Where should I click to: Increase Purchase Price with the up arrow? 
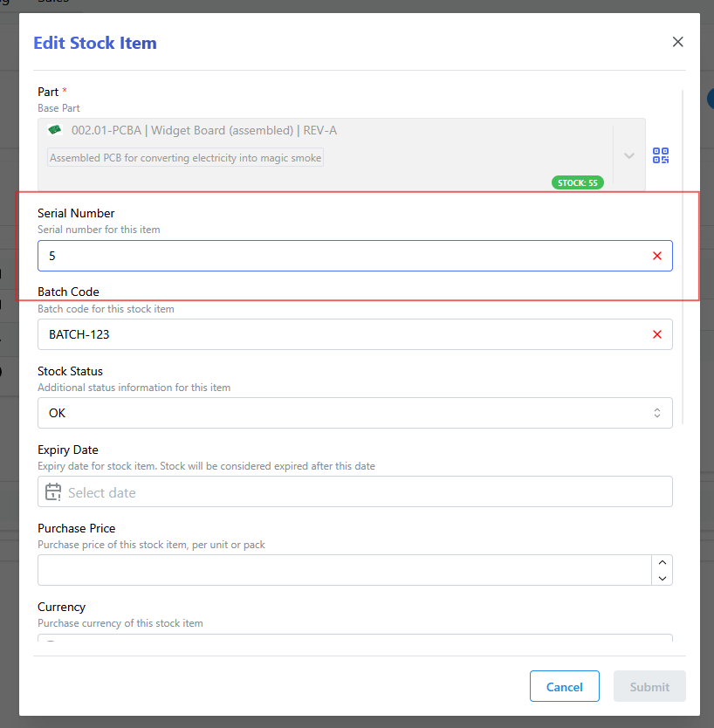point(662,563)
